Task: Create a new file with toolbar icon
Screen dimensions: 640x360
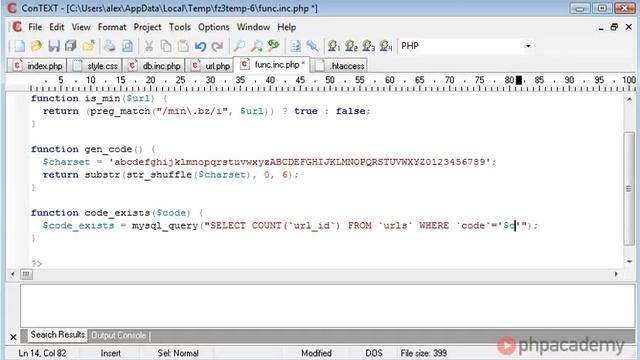Action: [19, 46]
